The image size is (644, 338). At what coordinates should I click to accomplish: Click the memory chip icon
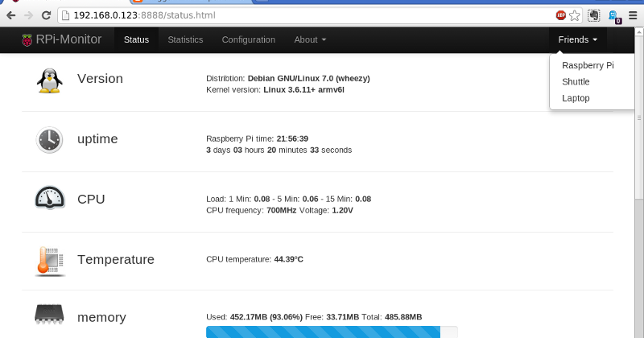click(x=49, y=315)
